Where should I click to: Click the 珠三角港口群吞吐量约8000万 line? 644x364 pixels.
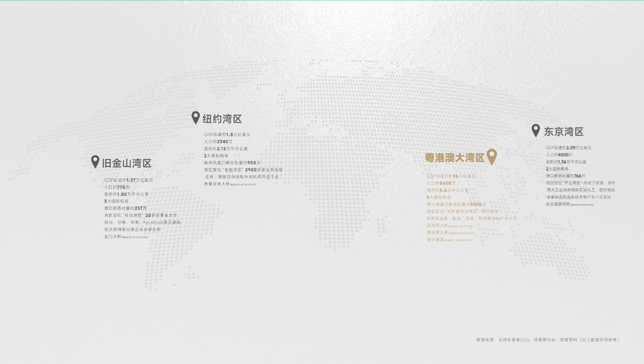pyautogui.click(x=456, y=204)
